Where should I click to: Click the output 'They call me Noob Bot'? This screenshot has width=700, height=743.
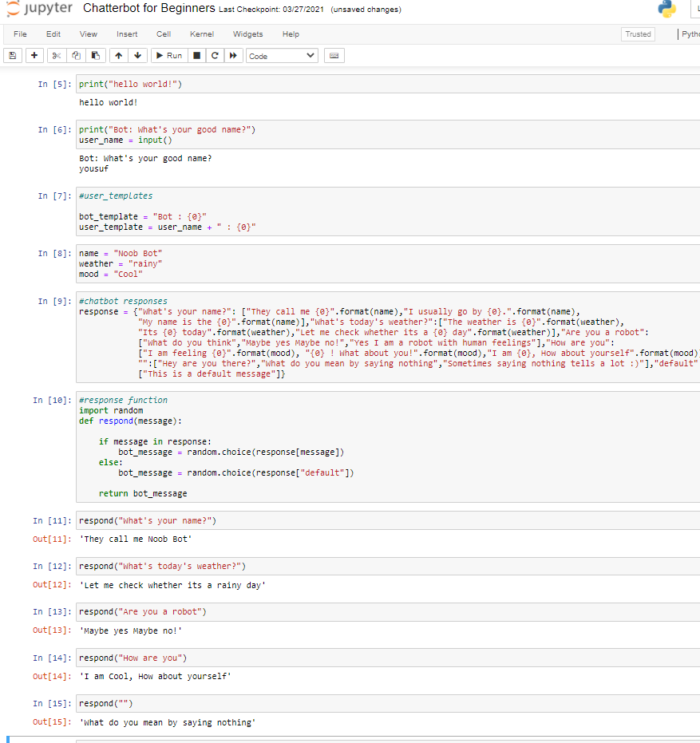[x=136, y=539]
